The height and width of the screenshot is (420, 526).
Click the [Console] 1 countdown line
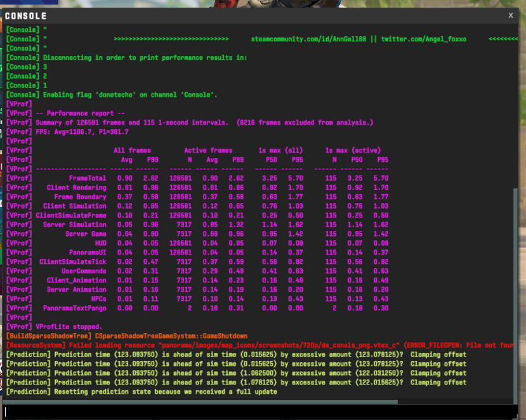[27, 86]
